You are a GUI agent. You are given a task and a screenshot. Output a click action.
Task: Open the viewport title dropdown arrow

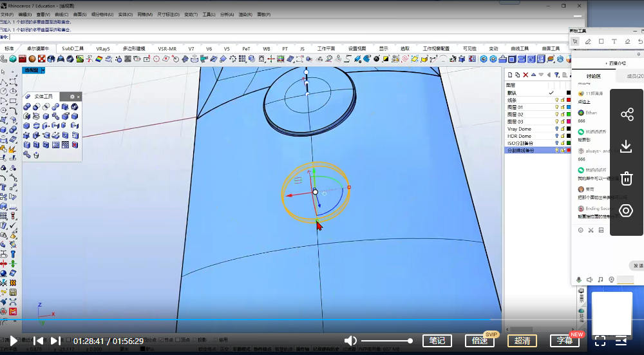[x=43, y=70]
